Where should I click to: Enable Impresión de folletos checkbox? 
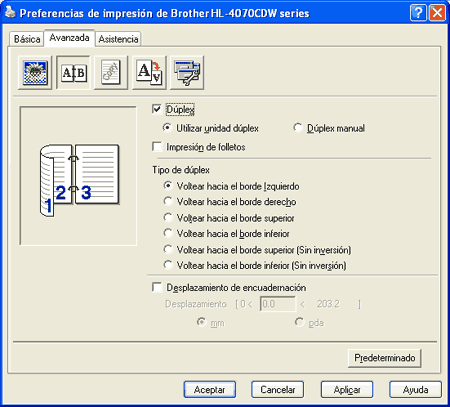[x=156, y=147]
